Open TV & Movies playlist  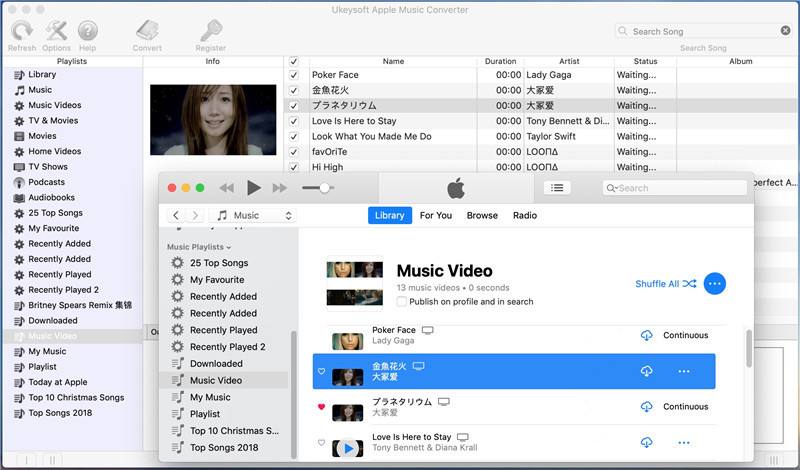(53, 120)
